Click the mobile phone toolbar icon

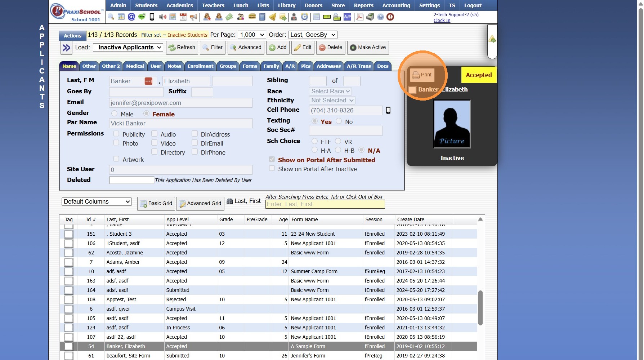click(152, 17)
